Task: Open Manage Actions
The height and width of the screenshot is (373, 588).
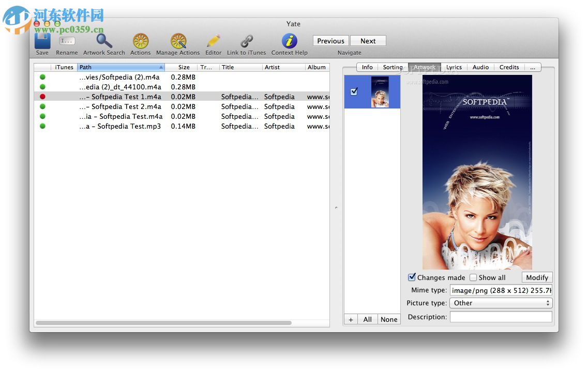Action: click(x=178, y=40)
